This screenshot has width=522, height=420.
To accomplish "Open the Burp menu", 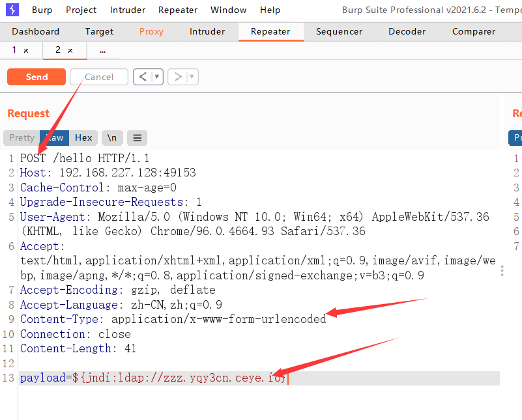I will tap(42, 10).
